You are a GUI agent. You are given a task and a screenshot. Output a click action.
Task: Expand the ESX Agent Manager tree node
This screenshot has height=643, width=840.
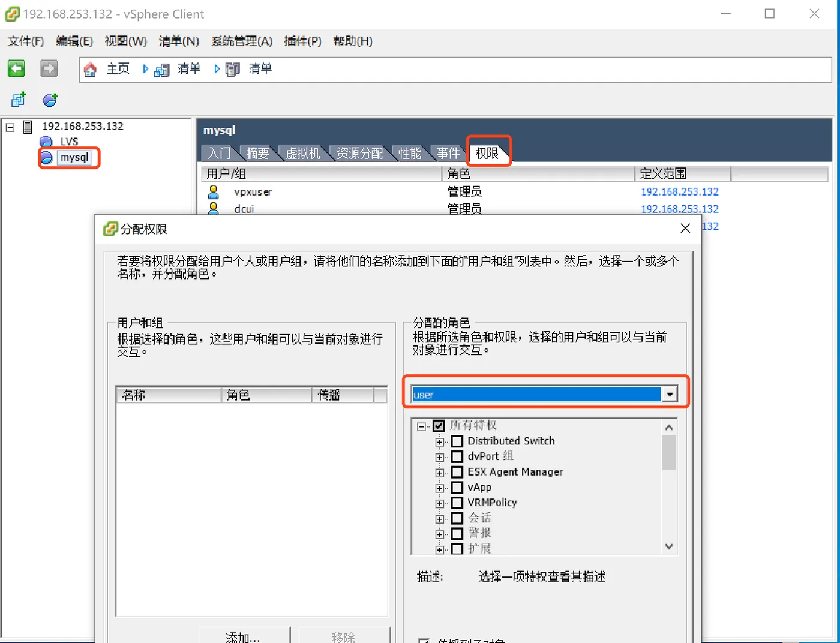[440, 473]
